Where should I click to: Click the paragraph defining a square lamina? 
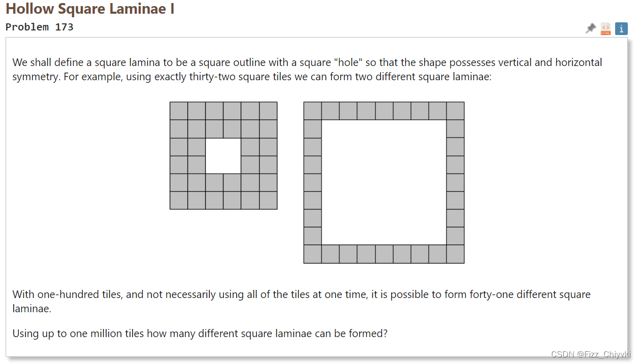pos(305,70)
